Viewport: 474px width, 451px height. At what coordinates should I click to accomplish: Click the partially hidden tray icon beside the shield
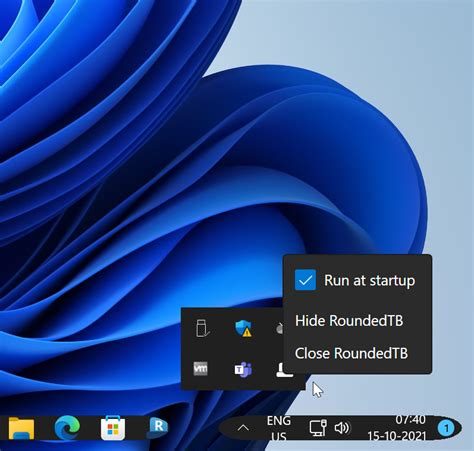coord(279,329)
